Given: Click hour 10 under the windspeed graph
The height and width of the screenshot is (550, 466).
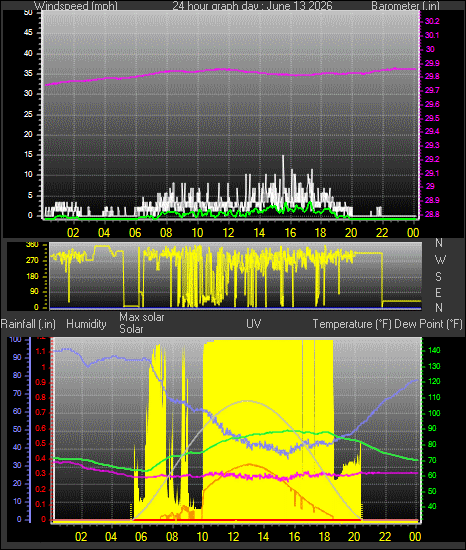Looking at the screenshot, I should [197, 233].
